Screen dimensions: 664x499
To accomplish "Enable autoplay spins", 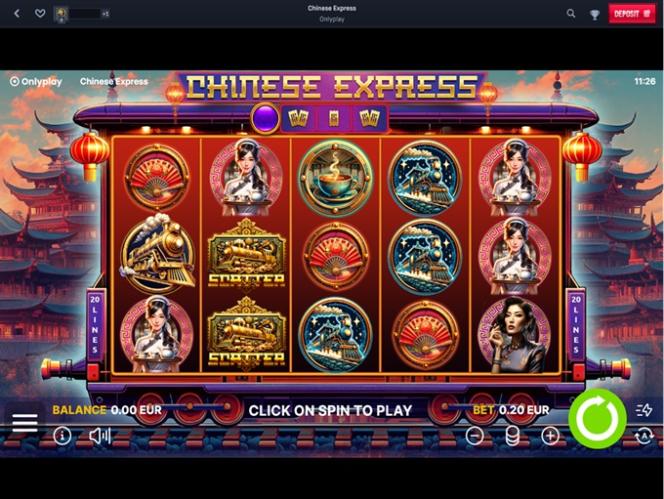I will pos(644,436).
